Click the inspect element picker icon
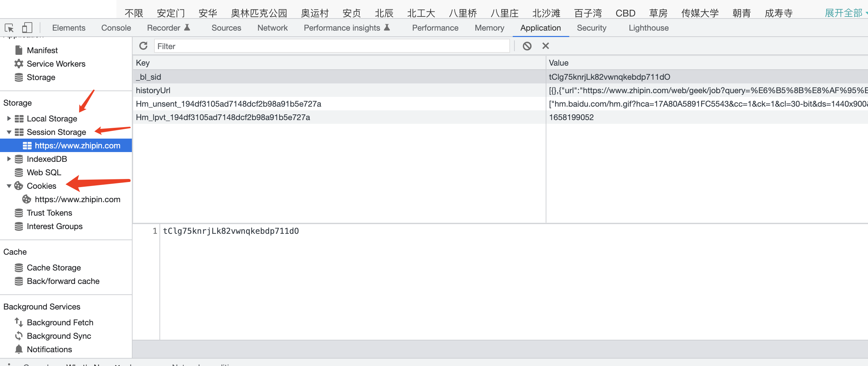 click(9, 28)
